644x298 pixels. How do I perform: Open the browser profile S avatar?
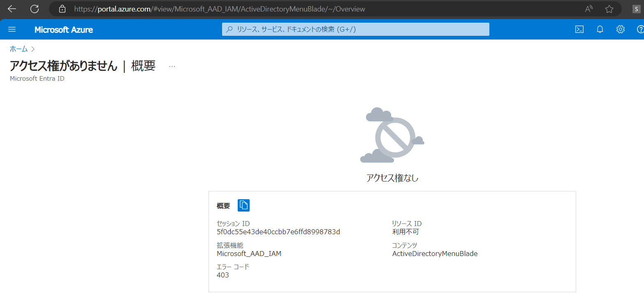pyautogui.click(x=636, y=9)
